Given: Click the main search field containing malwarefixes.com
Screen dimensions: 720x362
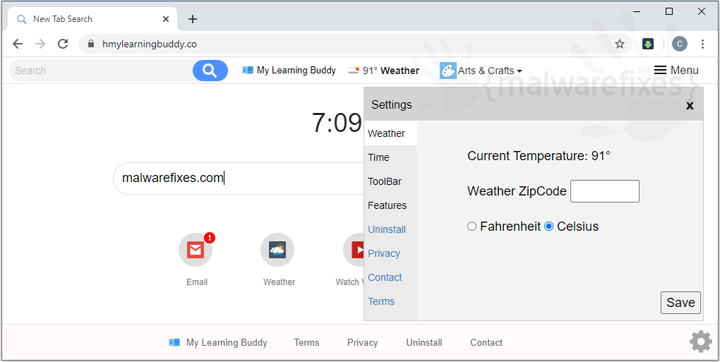Looking at the screenshot, I should (x=239, y=178).
